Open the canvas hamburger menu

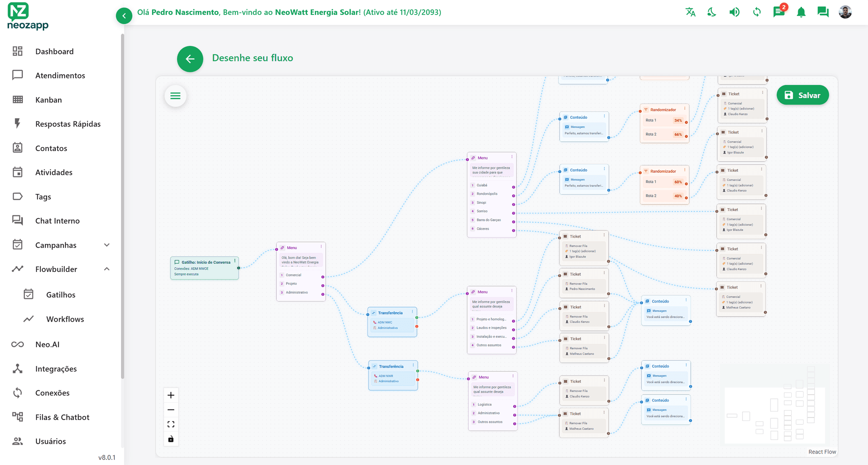(175, 96)
